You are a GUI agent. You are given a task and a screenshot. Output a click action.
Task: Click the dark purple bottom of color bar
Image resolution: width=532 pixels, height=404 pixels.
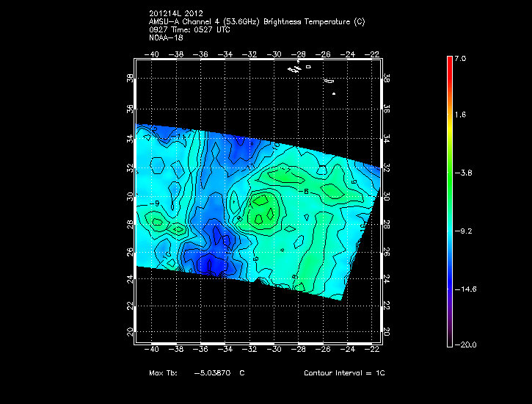[450, 339]
